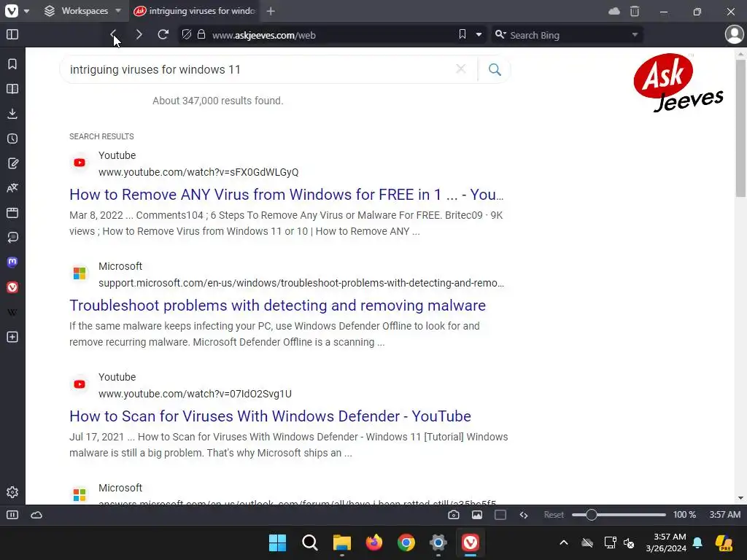Click the Search Bing field
The image size is (747, 560).
click(569, 35)
